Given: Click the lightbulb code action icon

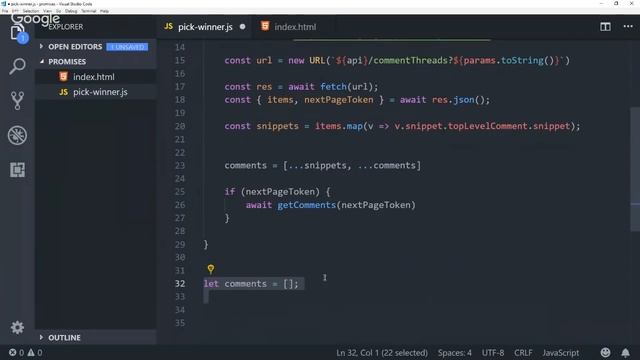Looking at the screenshot, I should (x=211, y=269).
